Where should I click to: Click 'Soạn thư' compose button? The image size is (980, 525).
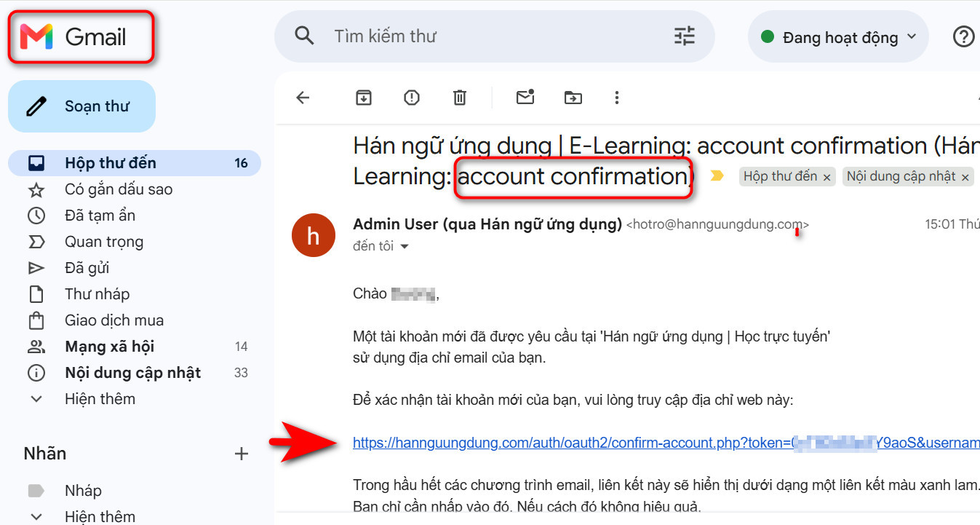coord(81,106)
